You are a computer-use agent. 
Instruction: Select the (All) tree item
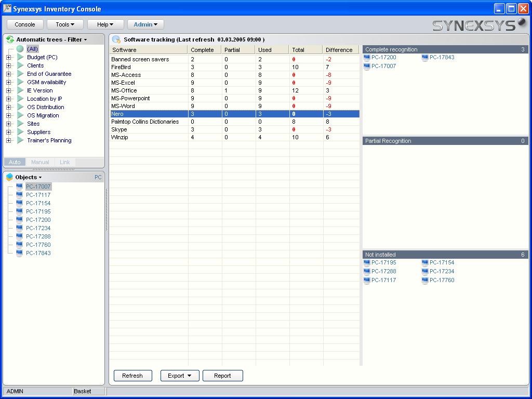(x=32, y=49)
